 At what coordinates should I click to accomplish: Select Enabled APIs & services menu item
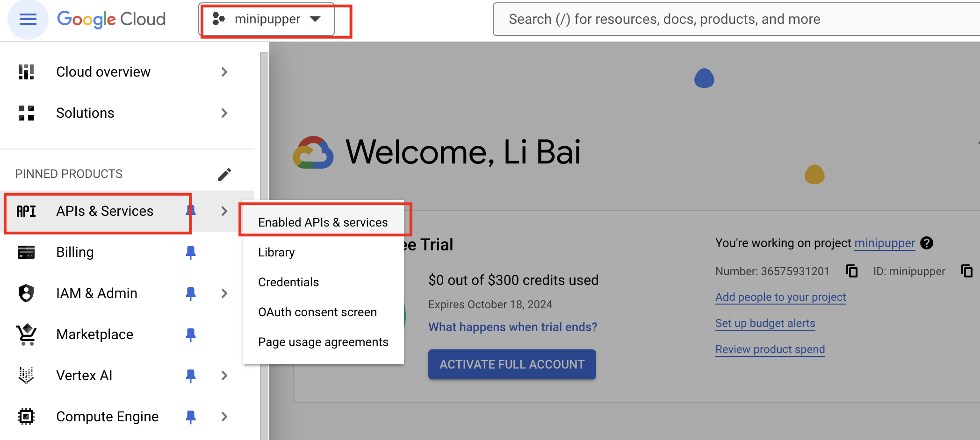pyautogui.click(x=323, y=222)
